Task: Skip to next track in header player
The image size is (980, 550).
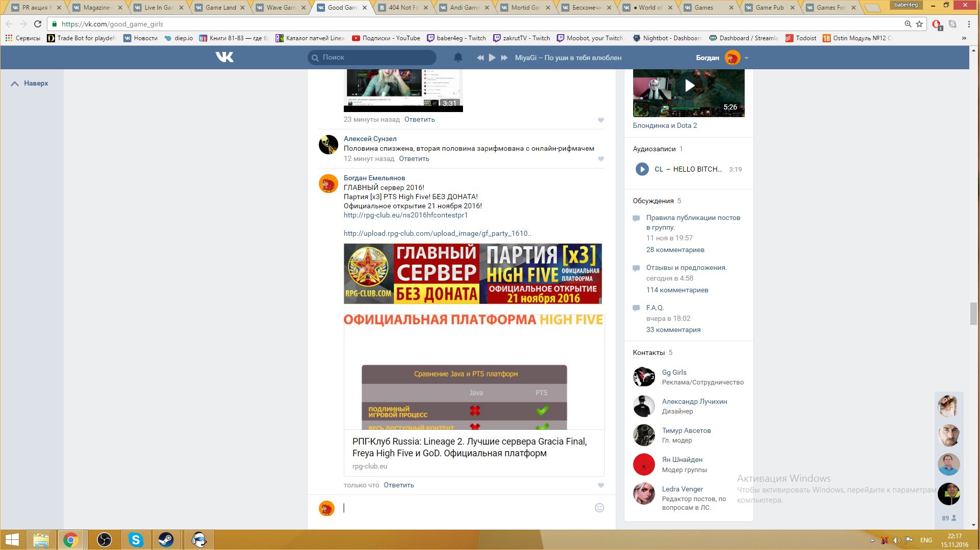Action: click(x=504, y=58)
